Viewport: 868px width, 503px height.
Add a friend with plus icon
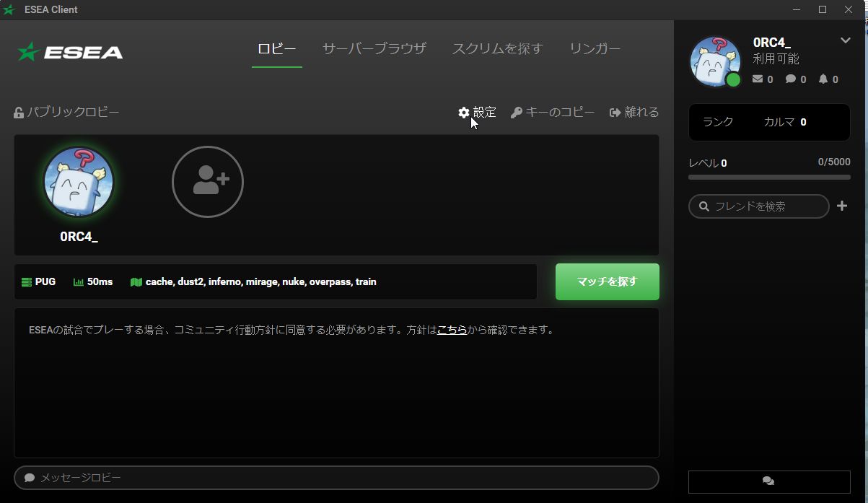point(842,206)
